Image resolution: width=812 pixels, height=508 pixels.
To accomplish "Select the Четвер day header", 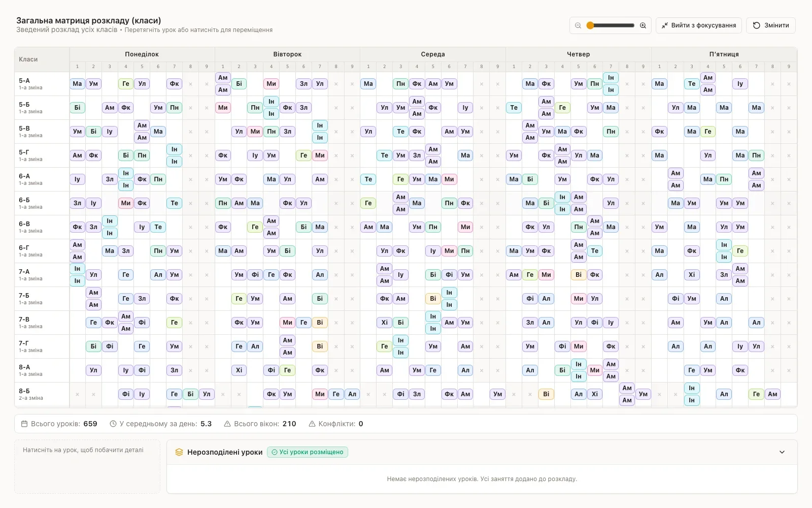I will tap(579, 54).
